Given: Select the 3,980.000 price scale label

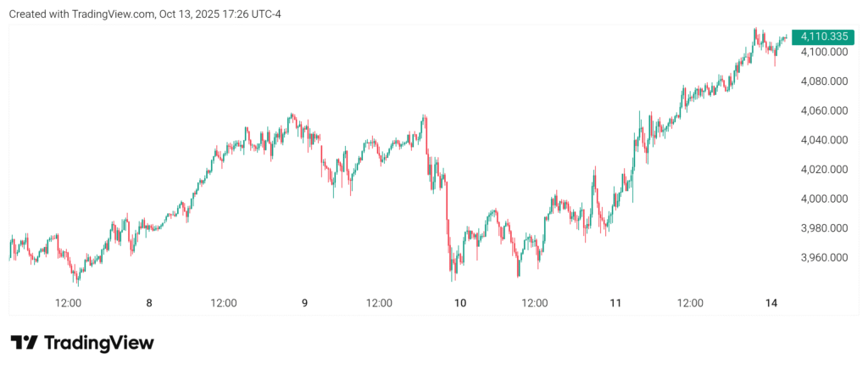Looking at the screenshot, I should tap(822, 228).
